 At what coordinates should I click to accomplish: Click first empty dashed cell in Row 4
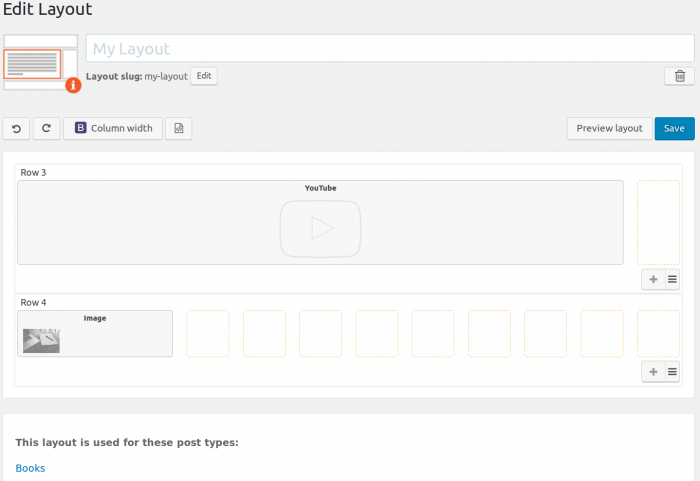click(x=208, y=334)
